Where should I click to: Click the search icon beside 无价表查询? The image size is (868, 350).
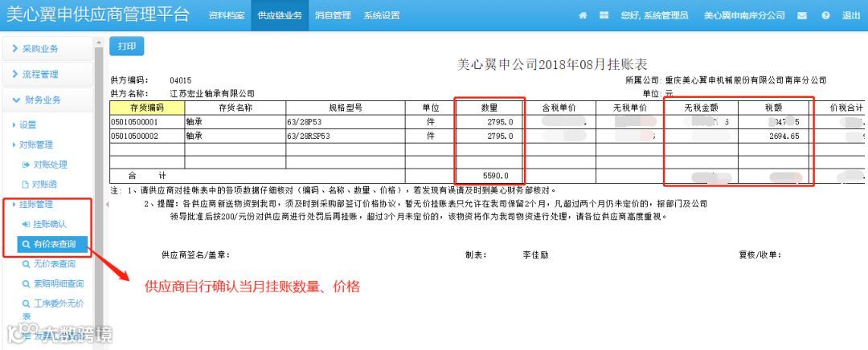[26, 264]
